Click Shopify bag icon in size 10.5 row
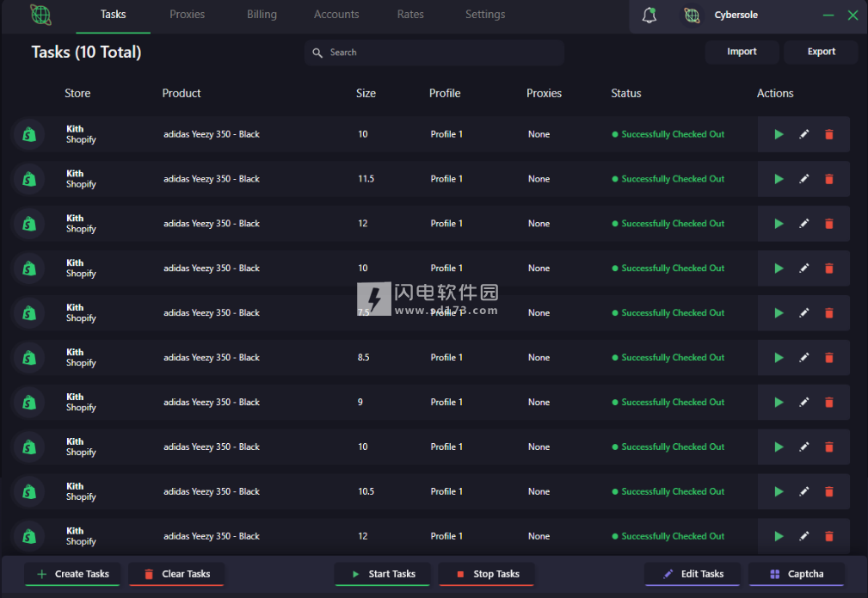This screenshot has width=868, height=598. pos(28,491)
